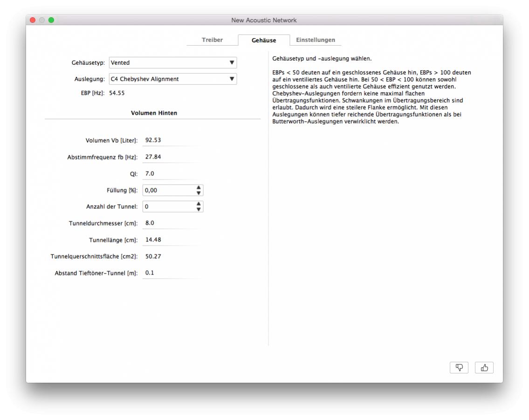529x420 pixels.
Task: Click the green zoom window button
Action: click(x=51, y=20)
